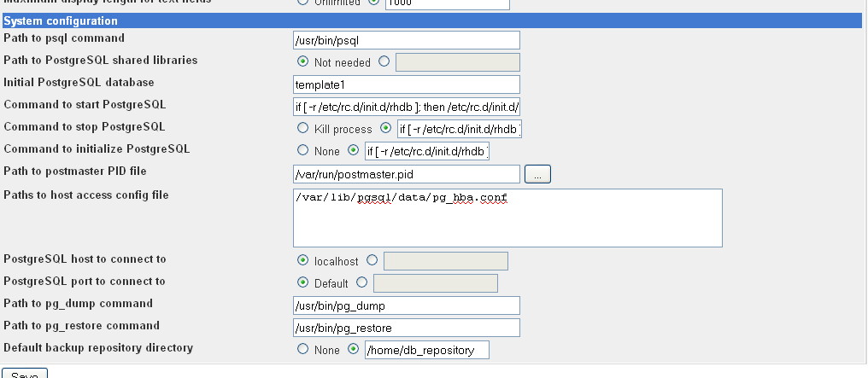Viewport: 868px width, 378px height.
Task: Click the 'Command to start PostgreSQL' field
Action: (406, 107)
